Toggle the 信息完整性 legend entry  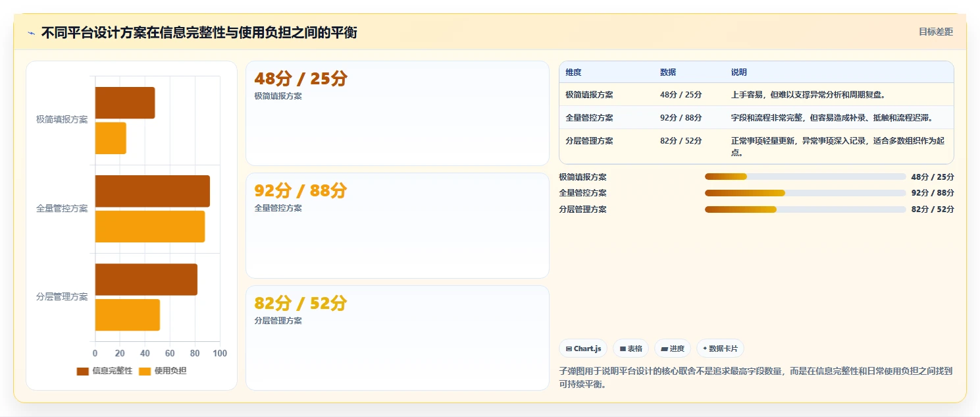pyautogui.click(x=104, y=371)
